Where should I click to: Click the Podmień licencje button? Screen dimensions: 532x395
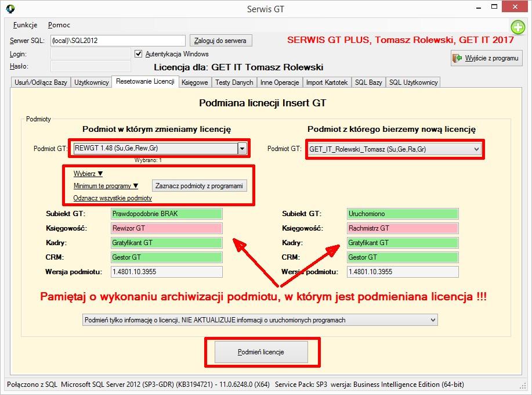pyautogui.click(x=261, y=352)
